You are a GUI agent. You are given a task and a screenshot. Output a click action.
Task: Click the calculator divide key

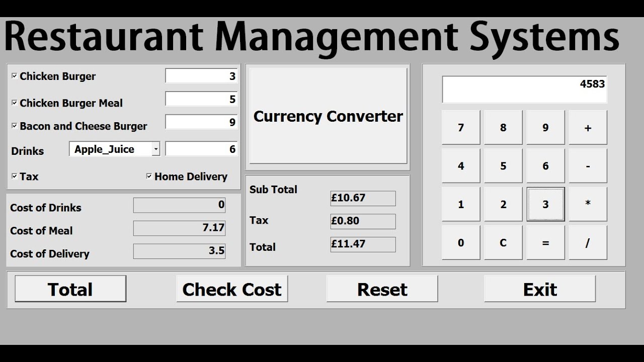coord(588,243)
